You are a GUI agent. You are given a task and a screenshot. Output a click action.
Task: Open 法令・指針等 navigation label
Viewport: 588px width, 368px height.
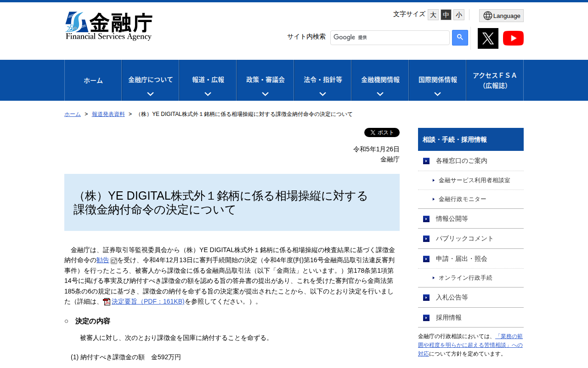pos(323,80)
